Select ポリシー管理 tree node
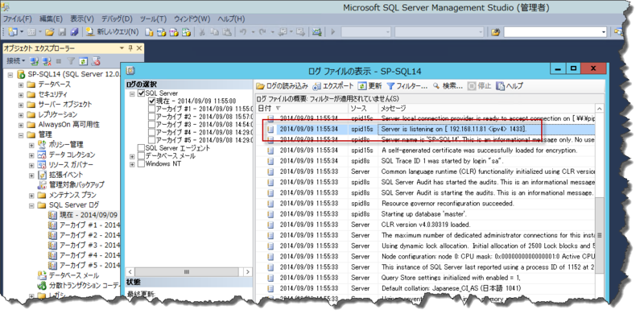The height and width of the screenshot is (318, 644). (66, 145)
